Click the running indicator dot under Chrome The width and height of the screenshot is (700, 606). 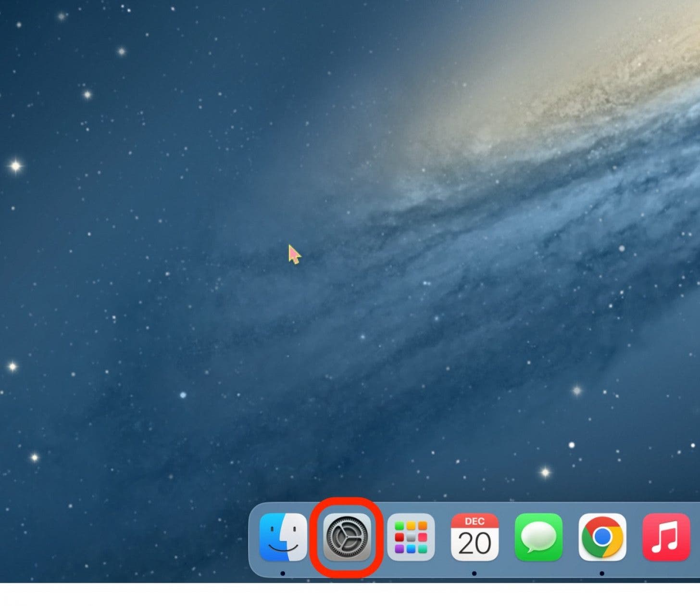click(602, 573)
